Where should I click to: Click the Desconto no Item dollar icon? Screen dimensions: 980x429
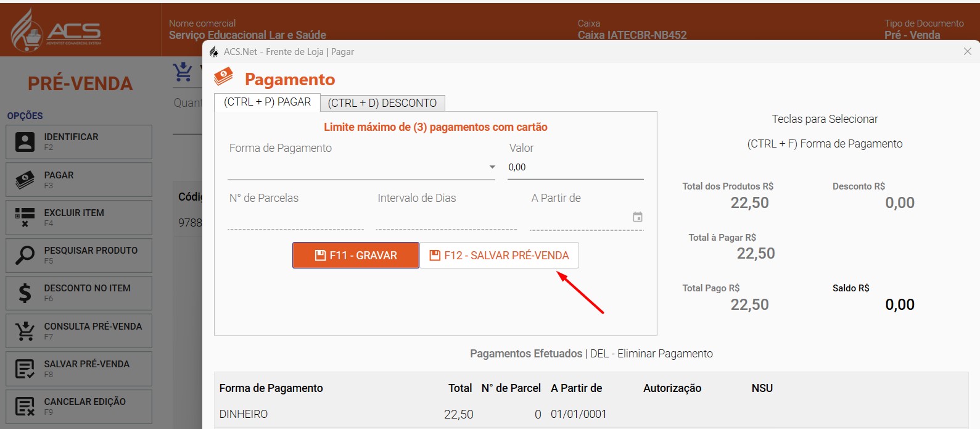point(25,293)
